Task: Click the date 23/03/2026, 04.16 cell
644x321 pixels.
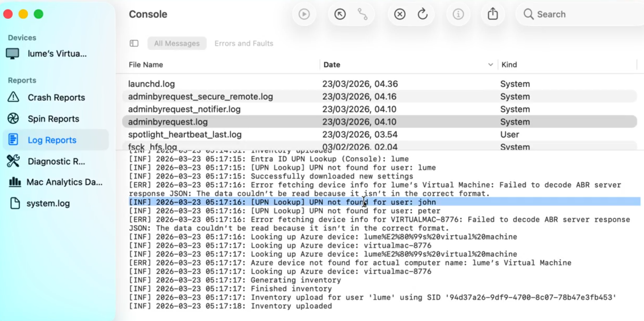Action: click(359, 96)
